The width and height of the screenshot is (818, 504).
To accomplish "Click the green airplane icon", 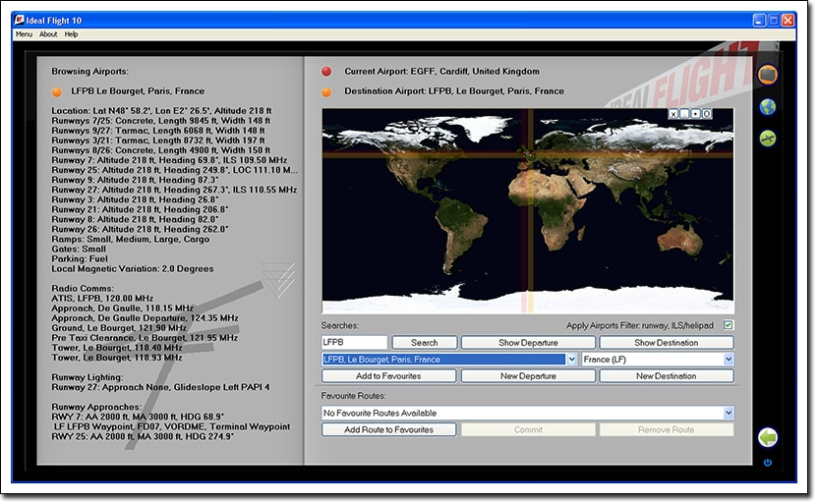I will [768, 139].
